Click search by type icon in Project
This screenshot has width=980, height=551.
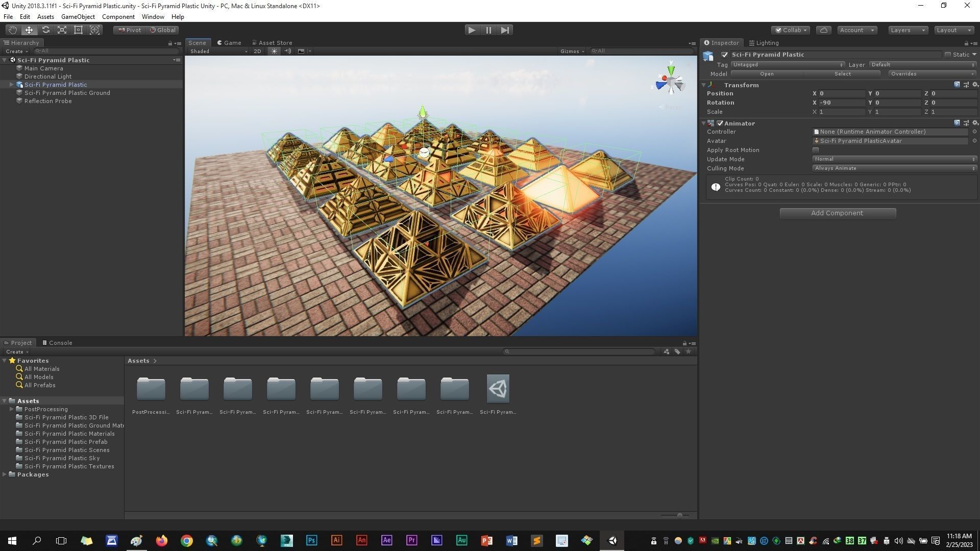pyautogui.click(x=666, y=352)
